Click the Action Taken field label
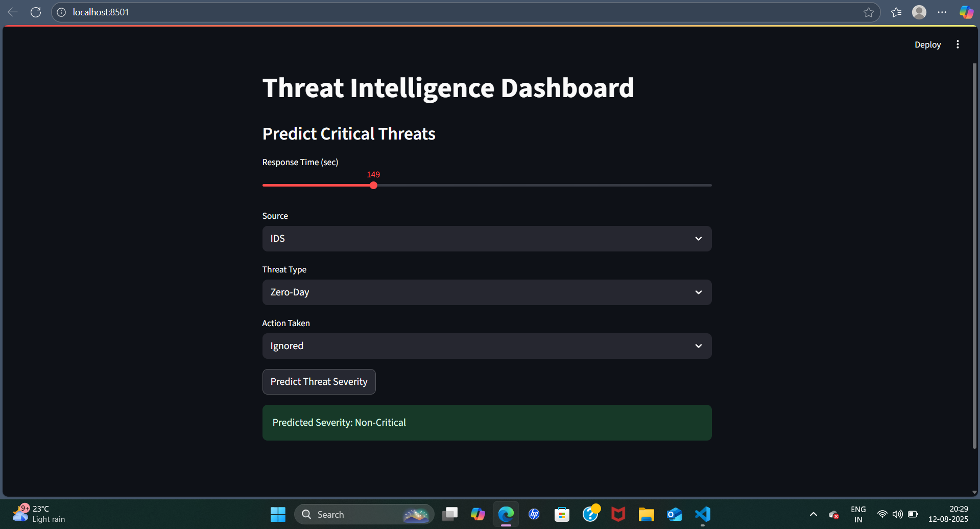 (x=286, y=323)
